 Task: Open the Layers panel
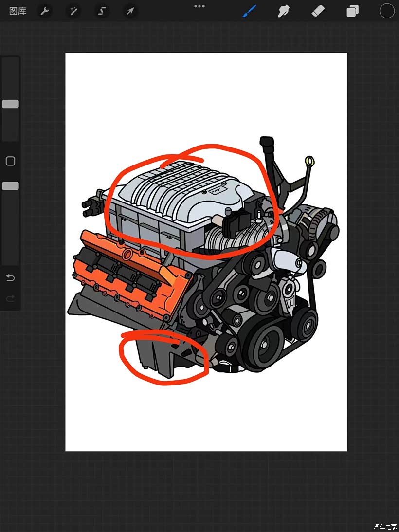tap(352, 11)
